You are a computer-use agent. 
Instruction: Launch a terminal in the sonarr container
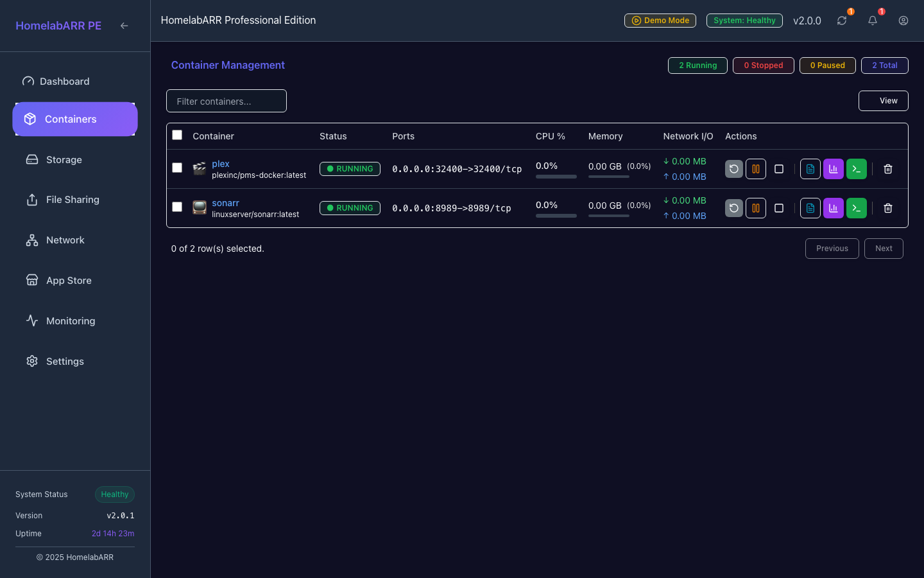[x=856, y=207]
